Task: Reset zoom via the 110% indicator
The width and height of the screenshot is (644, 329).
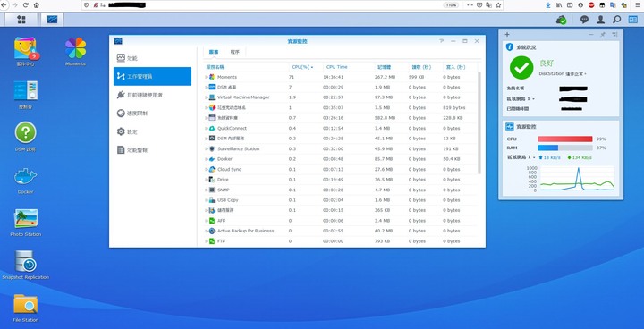Action: point(451,5)
